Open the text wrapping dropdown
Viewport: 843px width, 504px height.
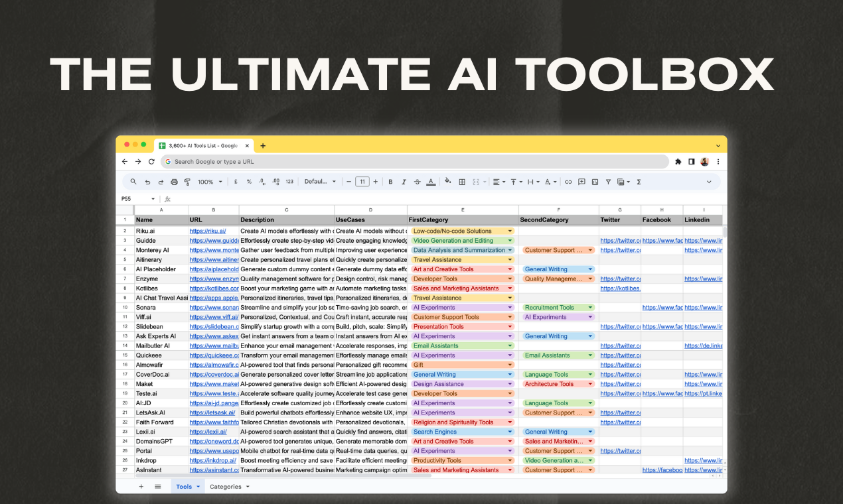tap(534, 182)
